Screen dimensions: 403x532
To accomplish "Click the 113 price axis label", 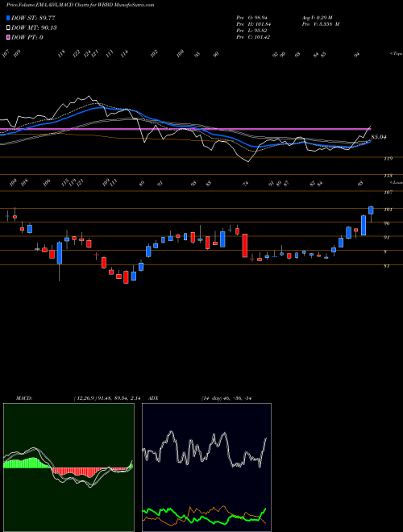I will [388, 176].
